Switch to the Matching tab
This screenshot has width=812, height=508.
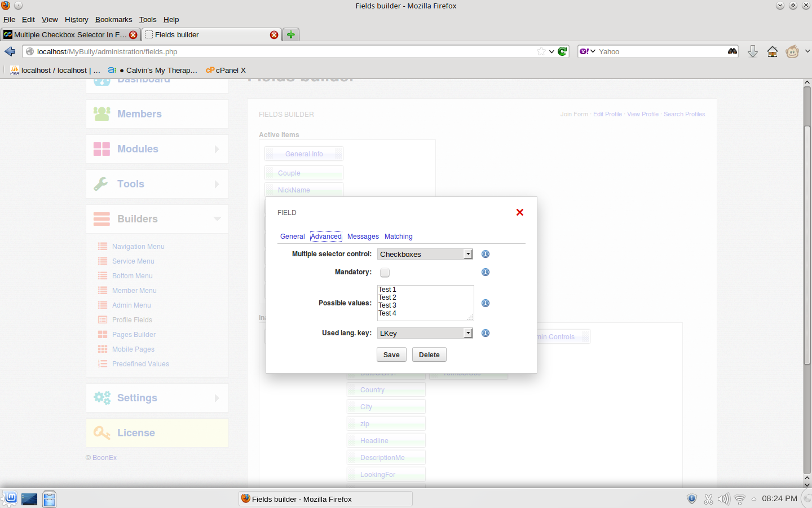(x=398, y=237)
